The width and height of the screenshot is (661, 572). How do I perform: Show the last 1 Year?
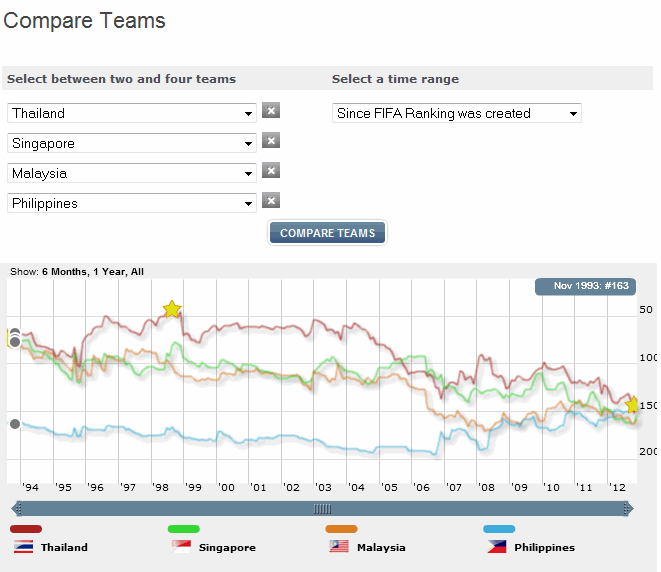click(x=109, y=272)
